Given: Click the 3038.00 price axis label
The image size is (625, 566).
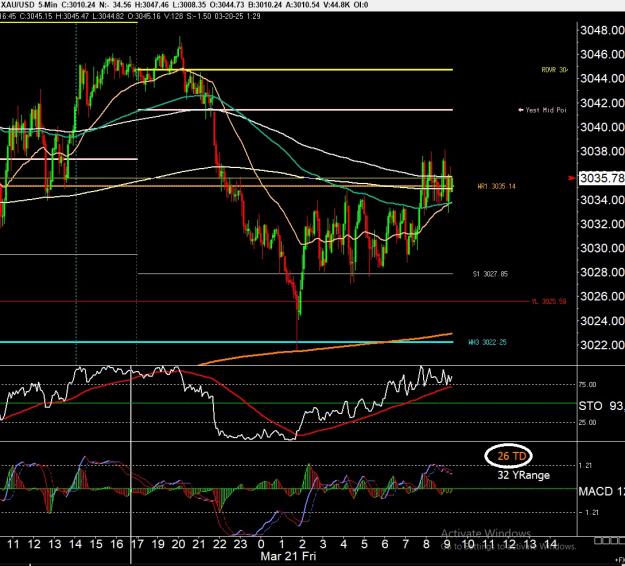Looking at the screenshot, I should [602, 151].
